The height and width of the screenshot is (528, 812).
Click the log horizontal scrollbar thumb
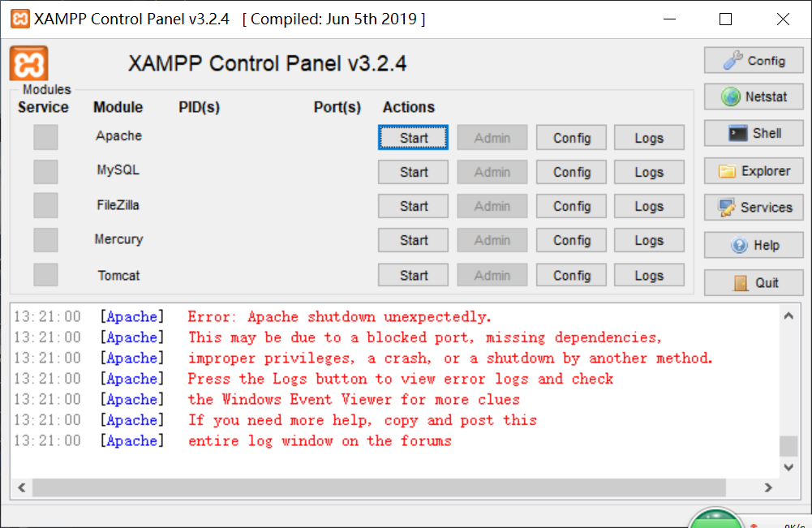(x=379, y=487)
